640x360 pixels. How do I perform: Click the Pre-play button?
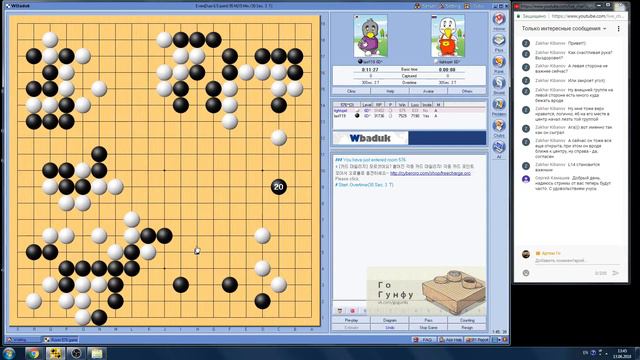351,320
